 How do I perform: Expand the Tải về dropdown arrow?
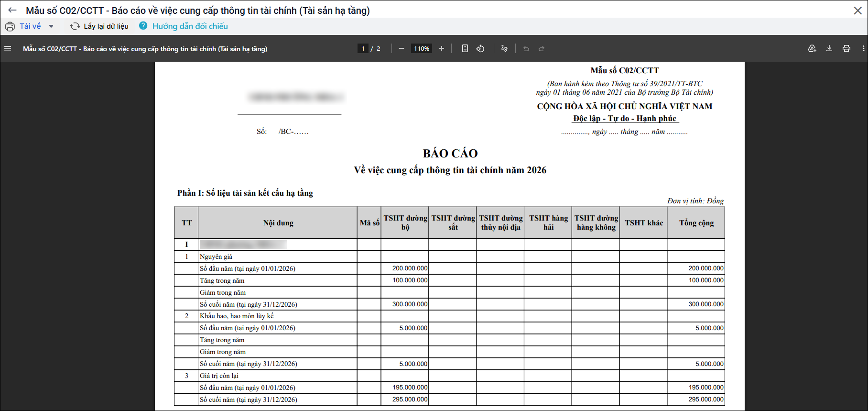(x=51, y=26)
